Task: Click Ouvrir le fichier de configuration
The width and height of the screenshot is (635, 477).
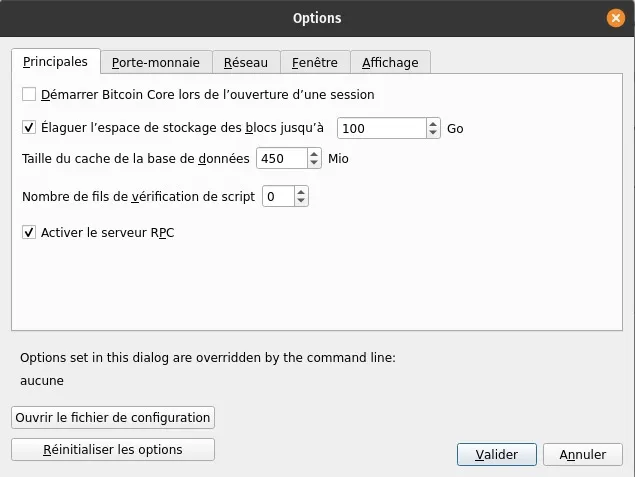Action: click(113, 417)
